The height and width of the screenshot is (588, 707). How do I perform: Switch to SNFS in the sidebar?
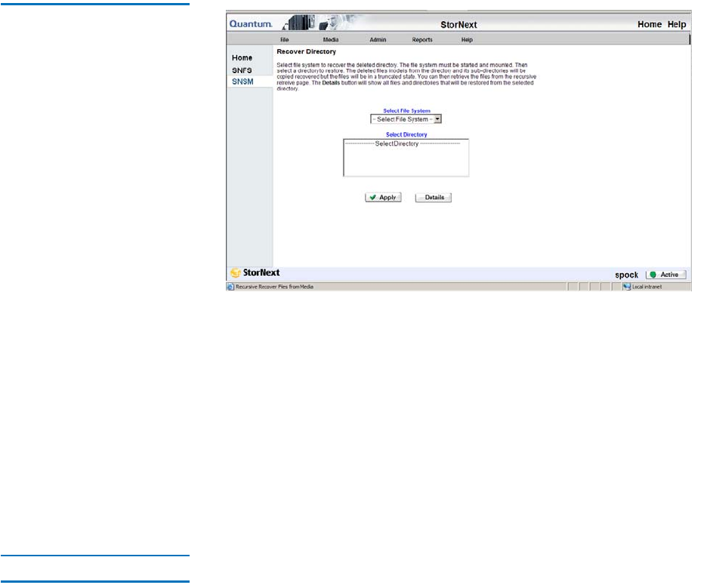click(242, 70)
